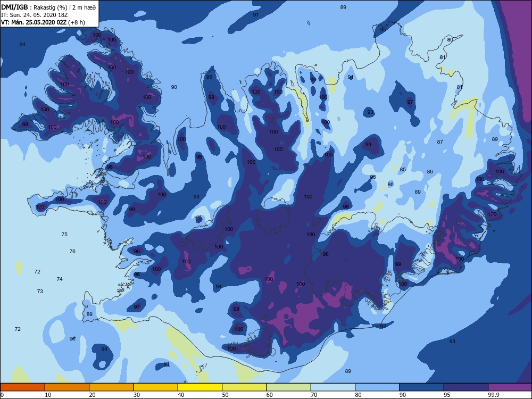Click the '20' legend scale label
532x399 pixels.
click(92, 395)
